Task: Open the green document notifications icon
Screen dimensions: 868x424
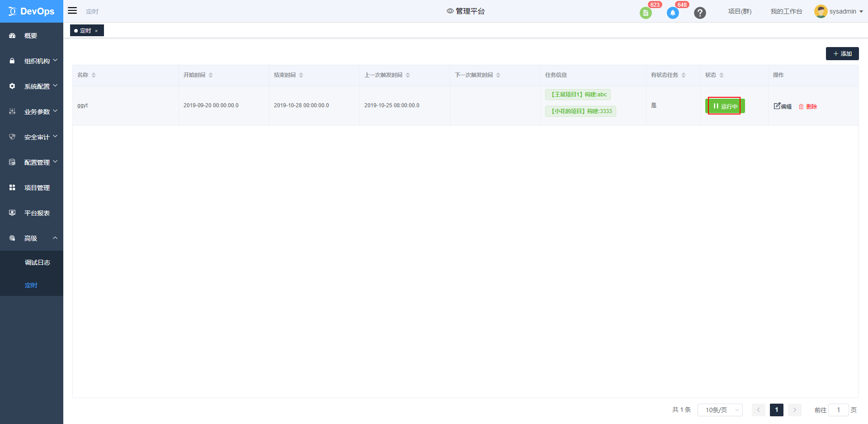Action: click(646, 13)
